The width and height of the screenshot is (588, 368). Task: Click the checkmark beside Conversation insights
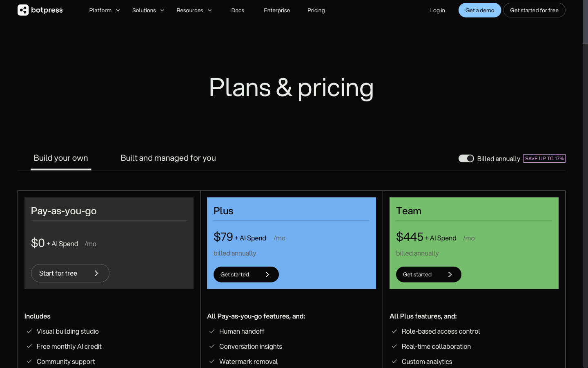[212, 346]
